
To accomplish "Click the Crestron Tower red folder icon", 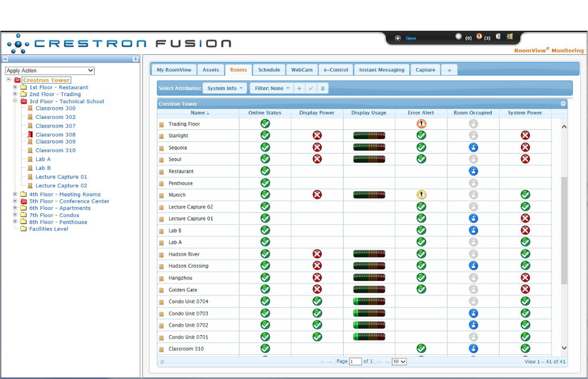I will point(17,80).
